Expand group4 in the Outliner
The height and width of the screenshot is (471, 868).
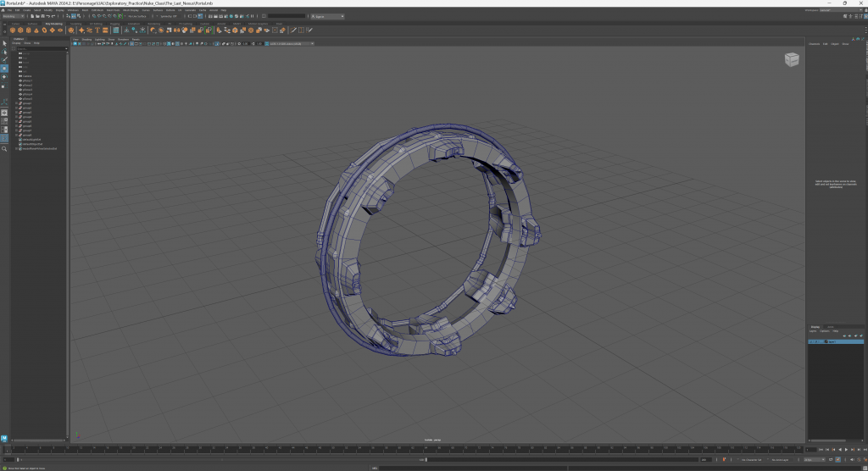pos(17,117)
